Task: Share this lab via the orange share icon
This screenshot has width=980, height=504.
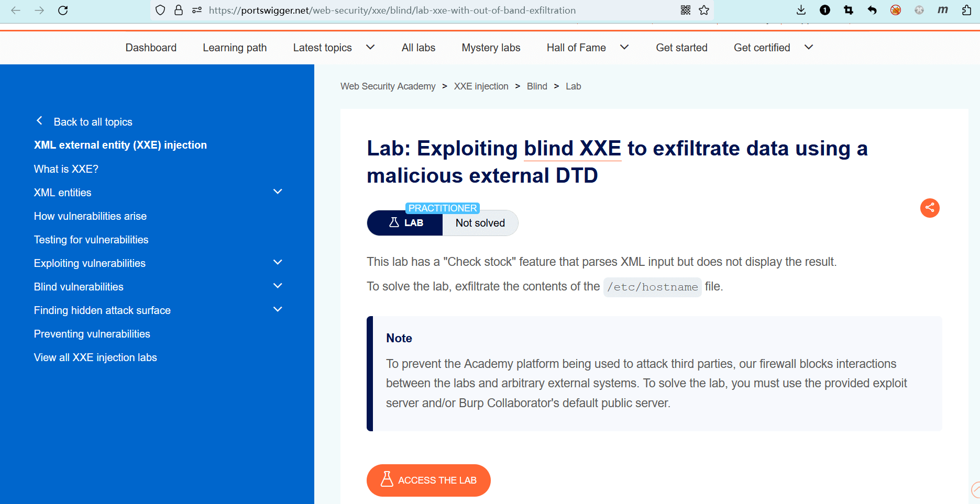Action: click(x=930, y=208)
